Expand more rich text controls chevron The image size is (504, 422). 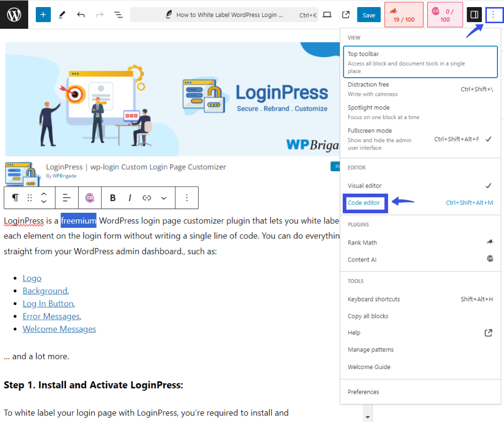[x=164, y=198]
